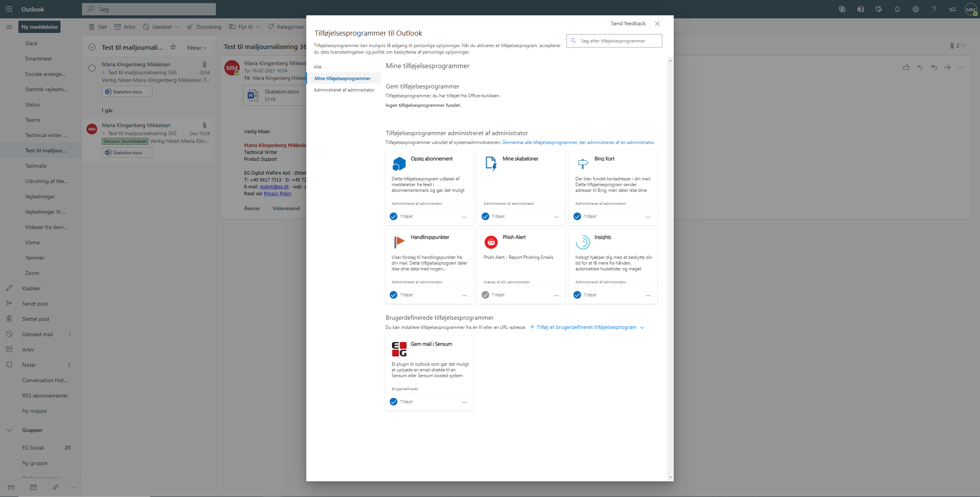Open notifications bell icon
Screen dimensions: 980x497
click(897, 9)
